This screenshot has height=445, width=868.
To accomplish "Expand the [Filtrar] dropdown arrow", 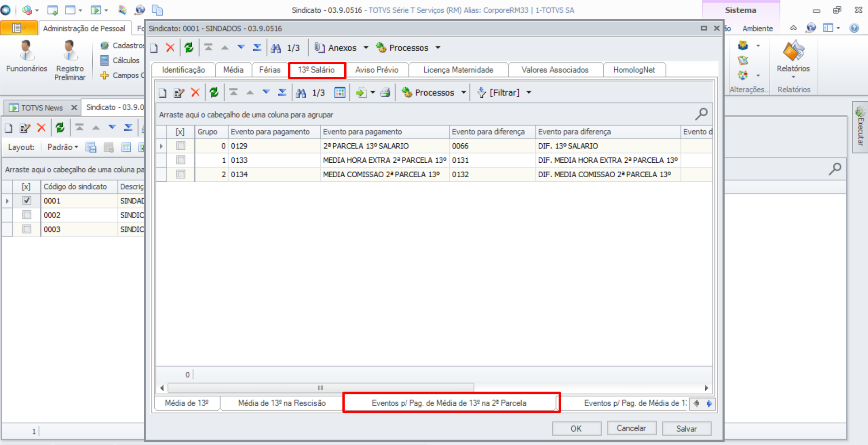I will [529, 93].
